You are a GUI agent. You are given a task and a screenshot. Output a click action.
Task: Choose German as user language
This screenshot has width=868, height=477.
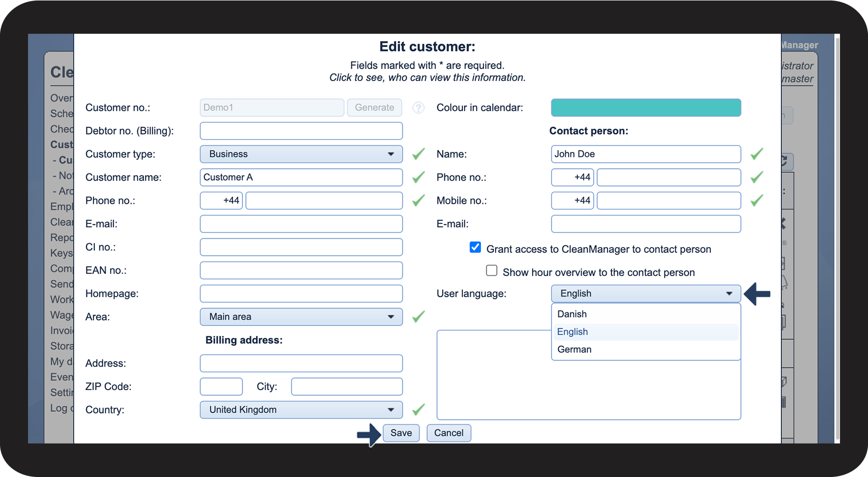click(574, 350)
